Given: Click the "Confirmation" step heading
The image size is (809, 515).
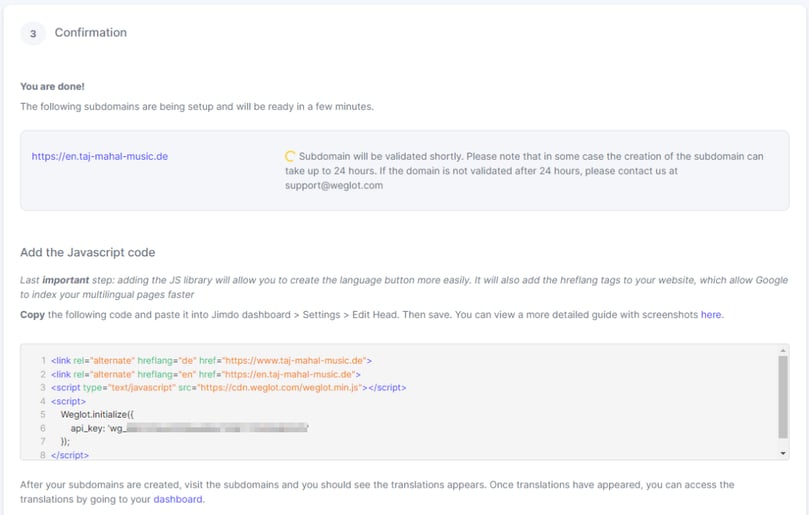Looking at the screenshot, I should click(x=91, y=33).
